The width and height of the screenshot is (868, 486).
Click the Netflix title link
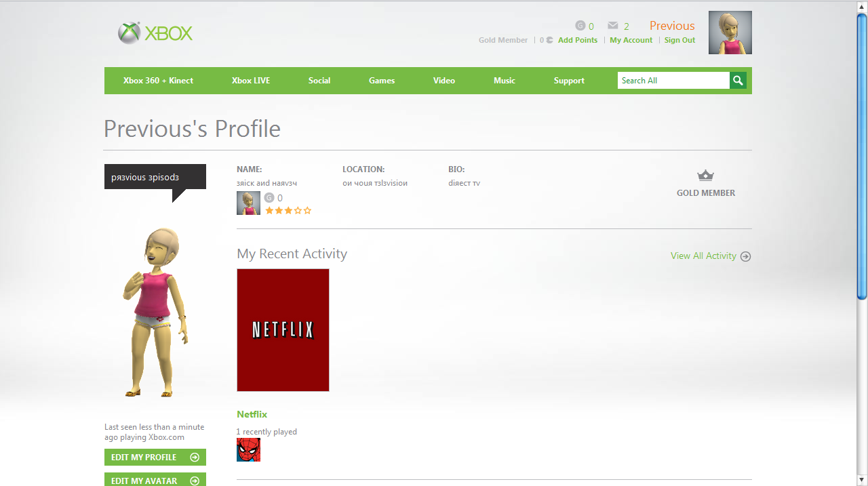pyautogui.click(x=252, y=414)
